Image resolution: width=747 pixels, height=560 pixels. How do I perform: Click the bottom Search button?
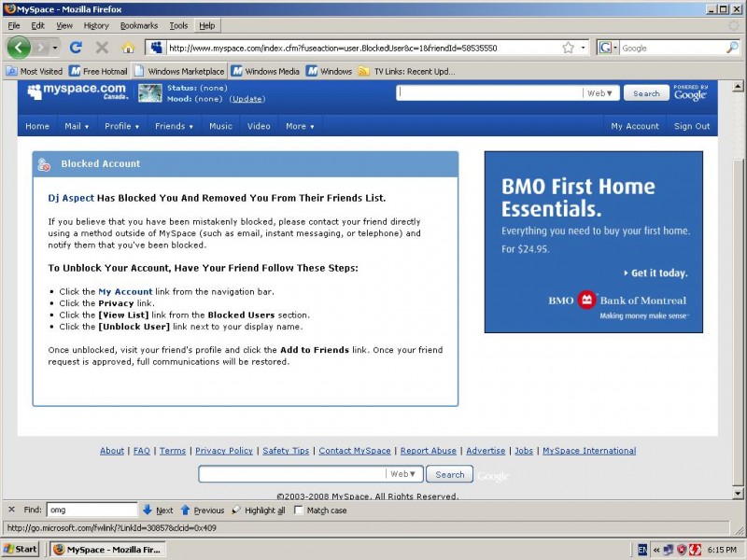pyautogui.click(x=449, y=474)
